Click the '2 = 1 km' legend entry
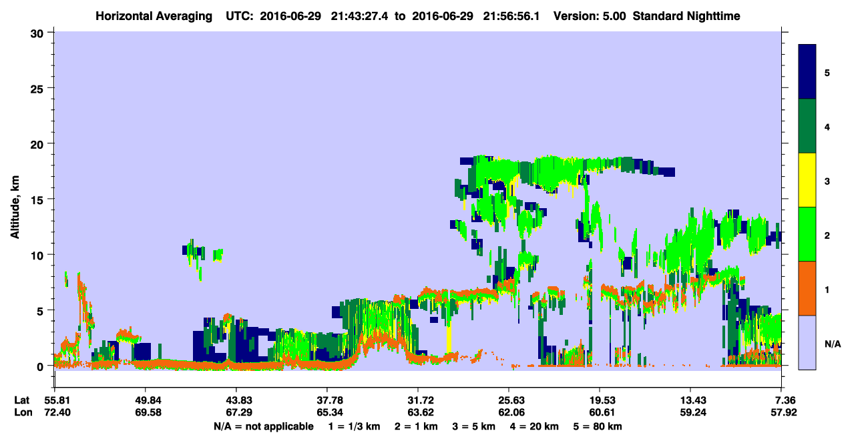 tap(416, 426)
